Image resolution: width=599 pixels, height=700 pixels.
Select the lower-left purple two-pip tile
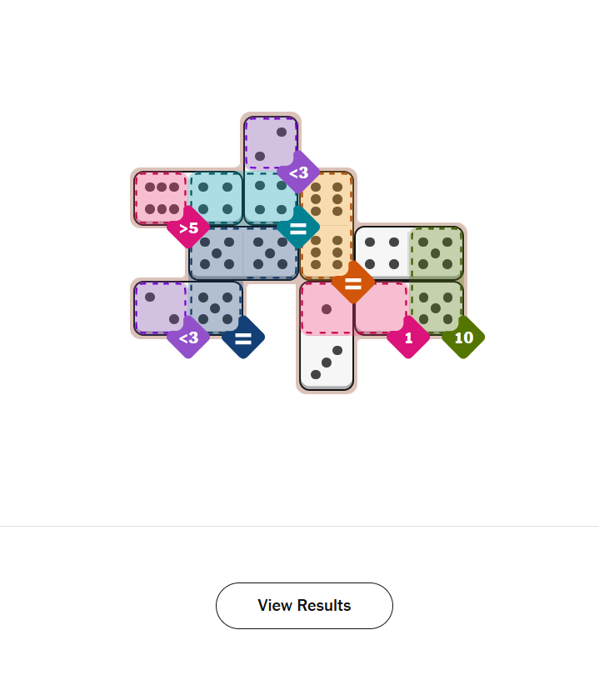(x=160, y=307)
